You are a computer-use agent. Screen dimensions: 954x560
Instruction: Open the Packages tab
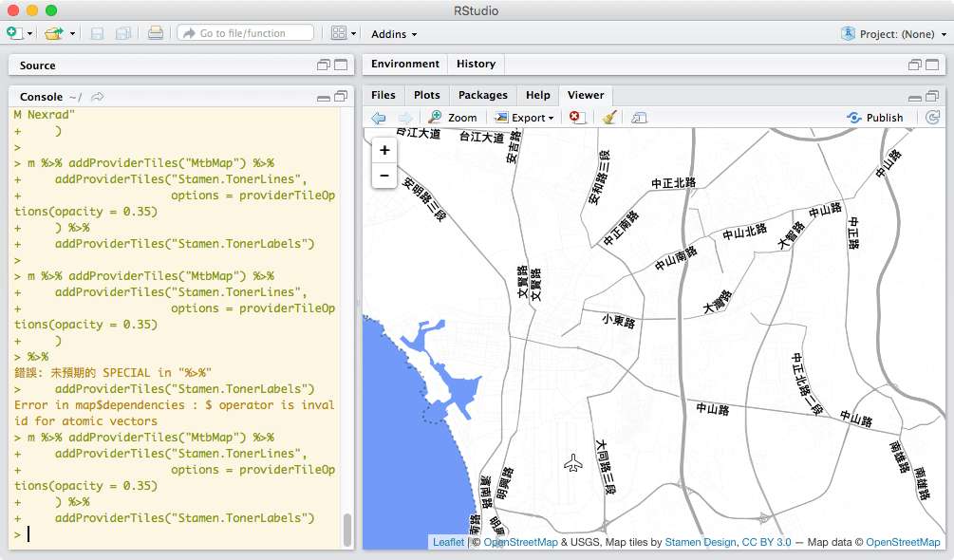483,95
